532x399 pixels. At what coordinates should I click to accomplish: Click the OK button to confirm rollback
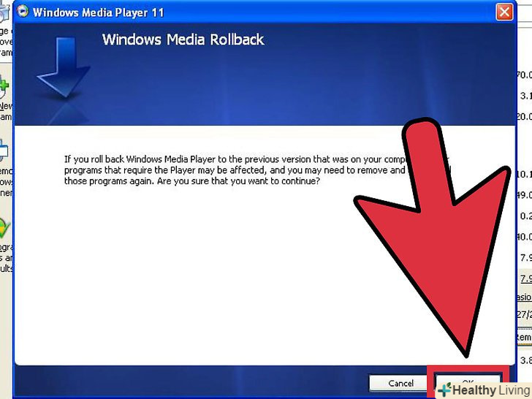[x=468, y=381]
